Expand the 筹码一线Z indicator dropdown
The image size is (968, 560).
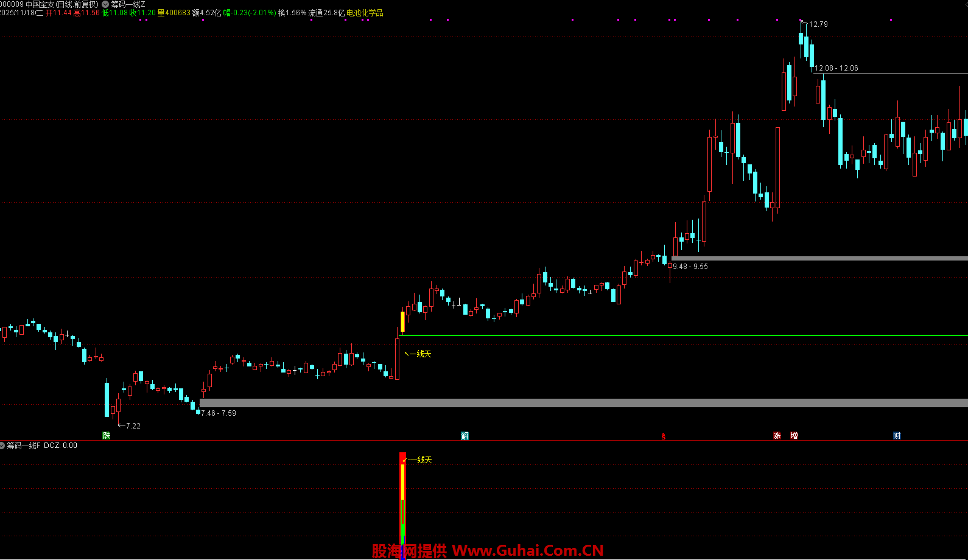pos(105,4)
